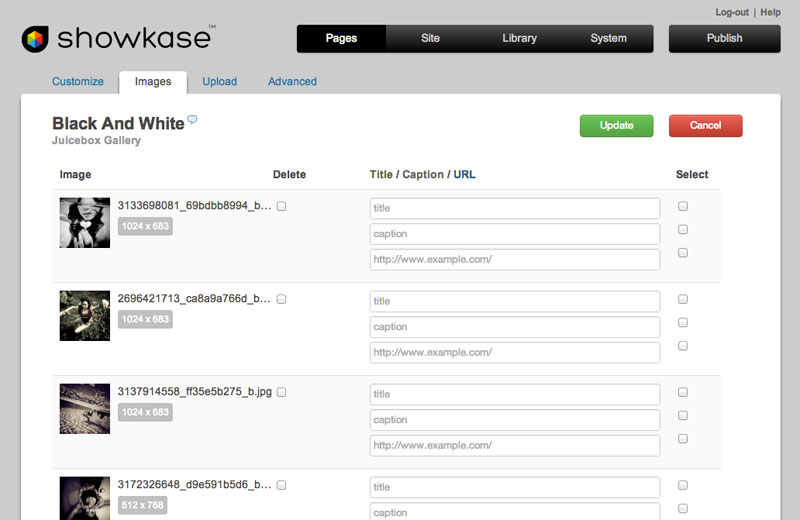
Task: Click thumbnail of 3137914558_ff35e5b275_b.jpg
Action: [x=85, y=409]
